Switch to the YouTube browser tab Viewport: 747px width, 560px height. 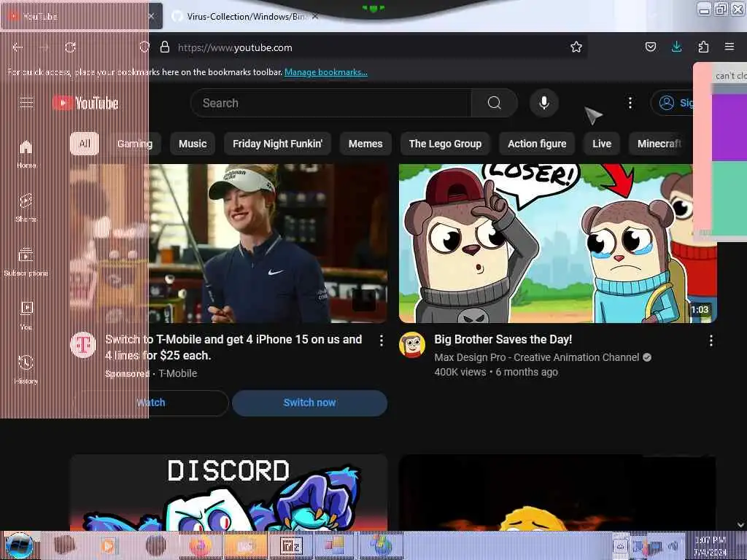pos(81,16)
